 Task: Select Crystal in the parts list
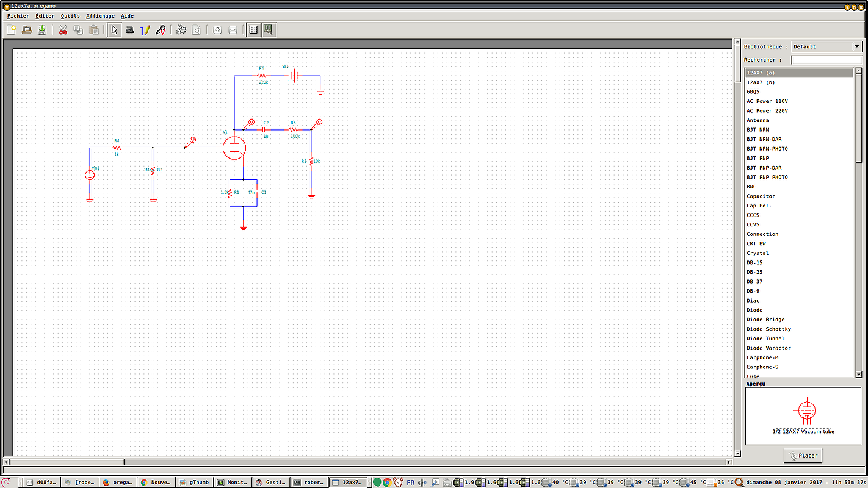(798, 253)
